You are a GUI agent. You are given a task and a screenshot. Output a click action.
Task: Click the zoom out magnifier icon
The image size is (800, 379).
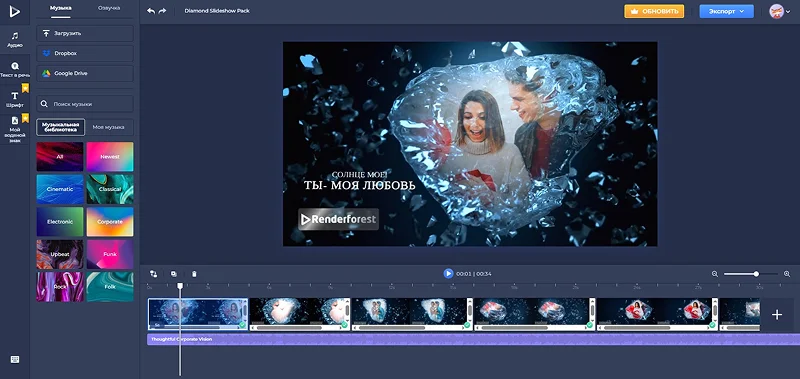click(715, 274)
